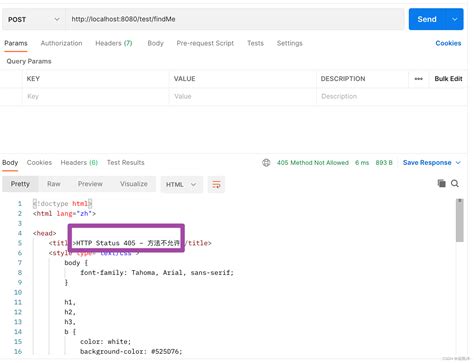The image size is (474, 363).
Task: Click the network globe icon
Action: click(x=266, y=163)
